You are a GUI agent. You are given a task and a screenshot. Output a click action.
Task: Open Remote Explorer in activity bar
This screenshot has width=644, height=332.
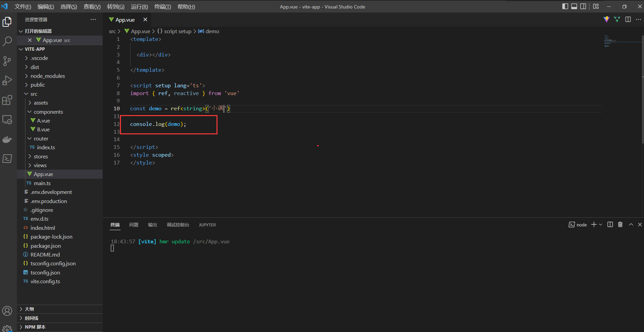coord(7,120)
